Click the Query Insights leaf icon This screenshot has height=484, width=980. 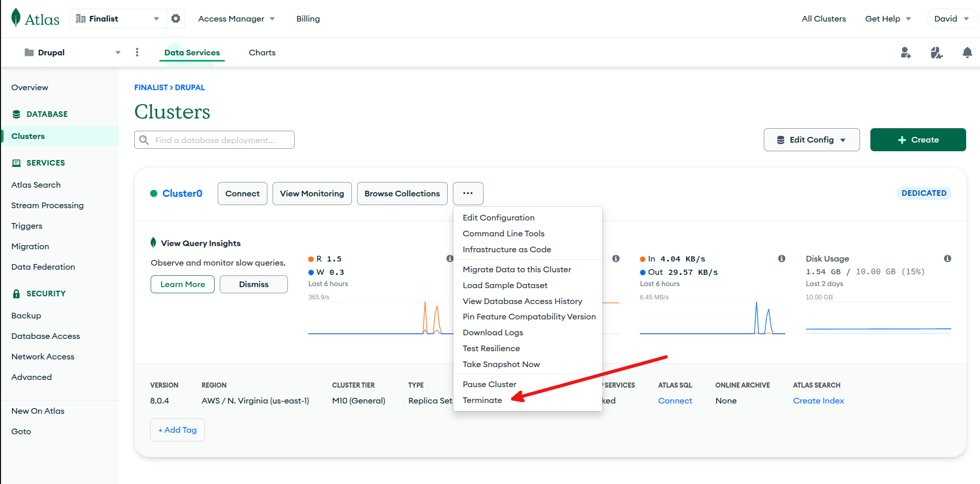(x=153, y=243)
